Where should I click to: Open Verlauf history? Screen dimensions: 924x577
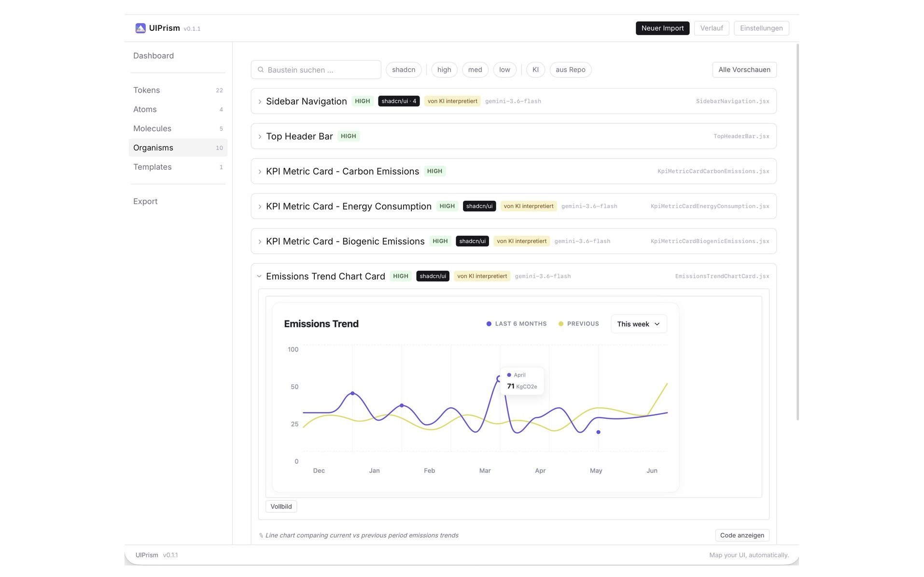pyautogui.click(x=712, y=28)
